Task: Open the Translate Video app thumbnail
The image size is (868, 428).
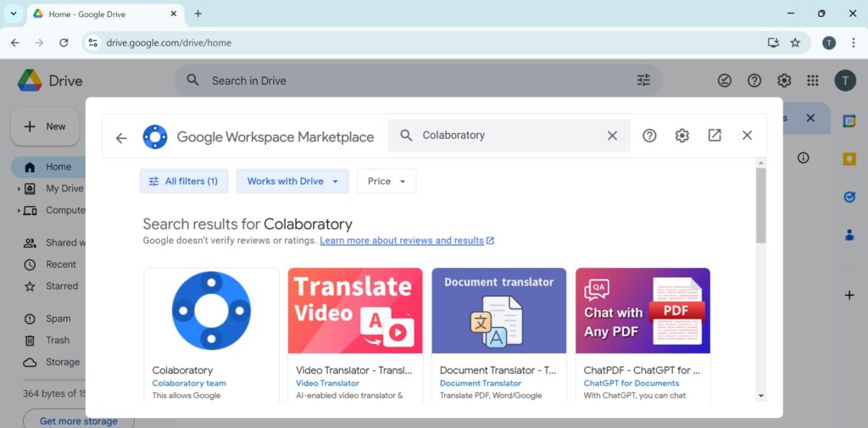Action: pos(355,311)
